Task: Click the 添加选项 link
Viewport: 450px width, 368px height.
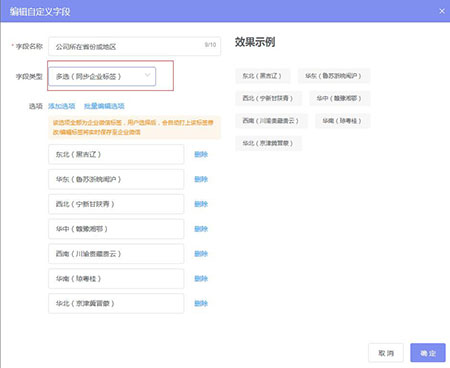Action: click(x=62, y=106)
